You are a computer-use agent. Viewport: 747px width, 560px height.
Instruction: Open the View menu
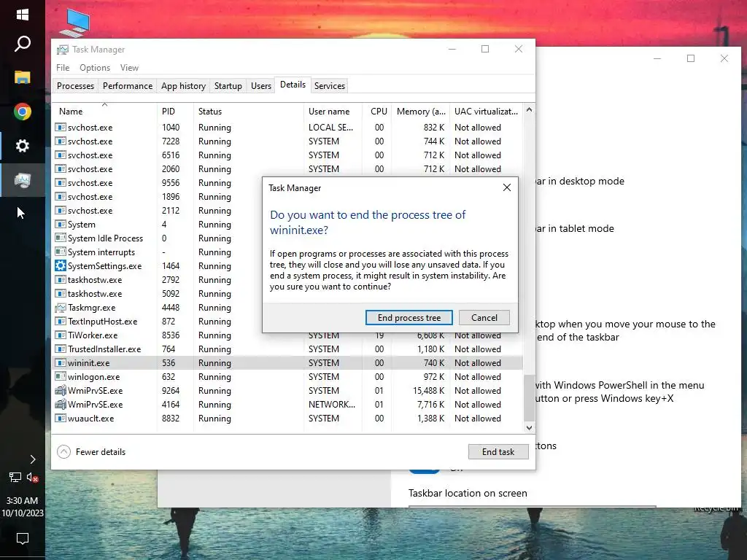pyautogui.click(x=129, y=68)
